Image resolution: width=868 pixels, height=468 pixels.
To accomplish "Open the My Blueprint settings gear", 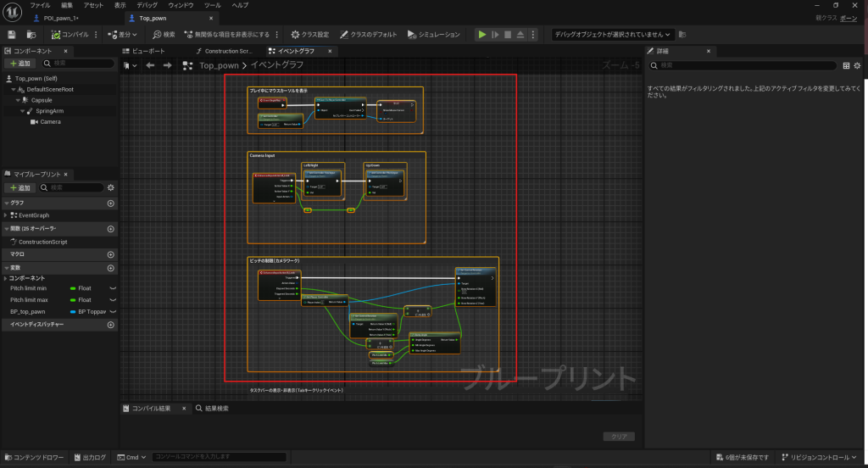I will [x=110, y=187].
